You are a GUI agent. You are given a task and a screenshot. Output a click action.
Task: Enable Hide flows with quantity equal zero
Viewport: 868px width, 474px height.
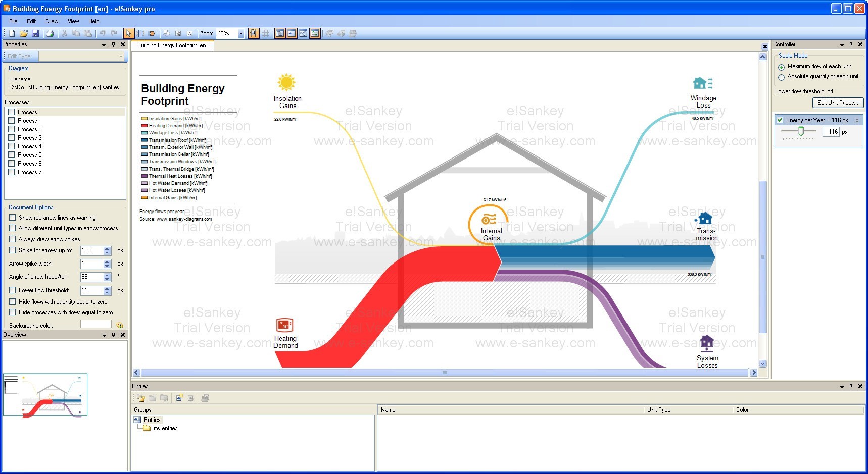13,302
